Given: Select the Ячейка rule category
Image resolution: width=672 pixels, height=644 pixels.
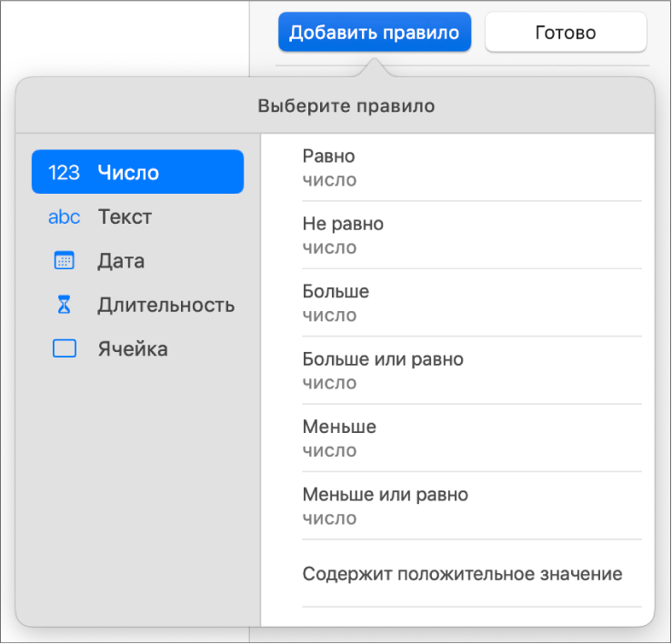Looking at the screenshot, I should pyautogui.click(x=137, y=348).
